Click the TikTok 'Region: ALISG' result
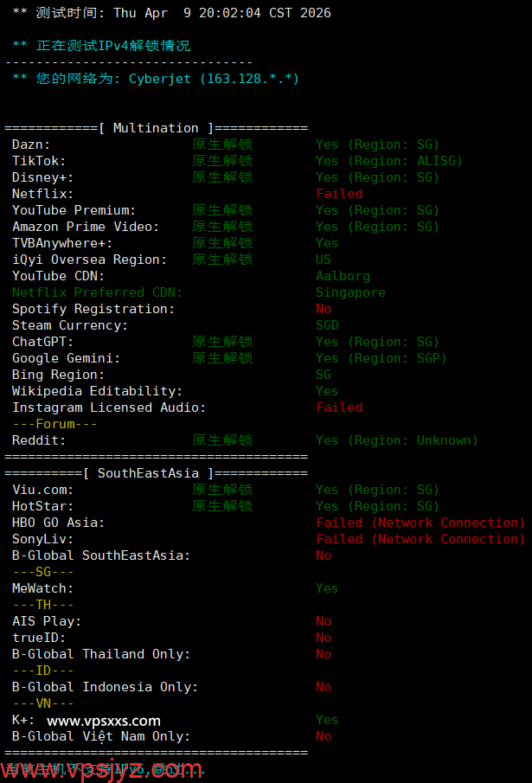This screenshot has width=532, height=783. click(x=389, y=161)
